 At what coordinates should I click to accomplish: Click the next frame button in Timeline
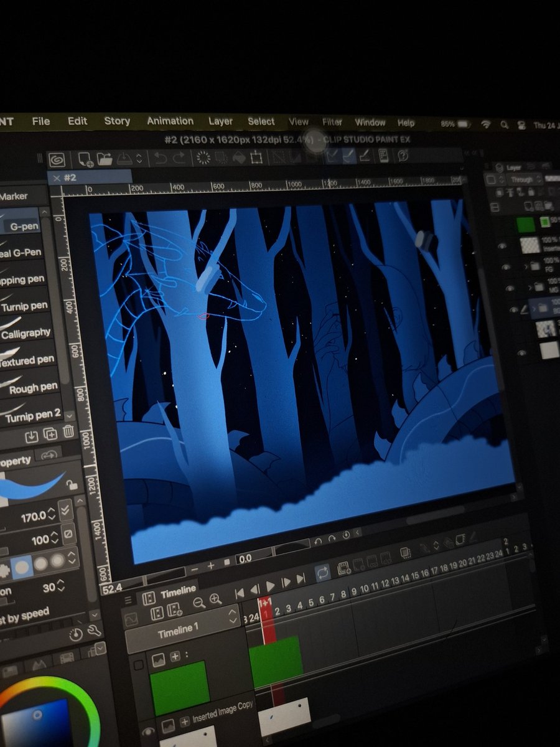click(286, 583)
